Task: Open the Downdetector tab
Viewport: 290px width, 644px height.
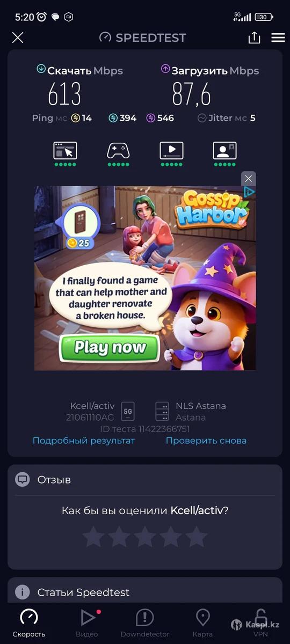Action: 145,623
